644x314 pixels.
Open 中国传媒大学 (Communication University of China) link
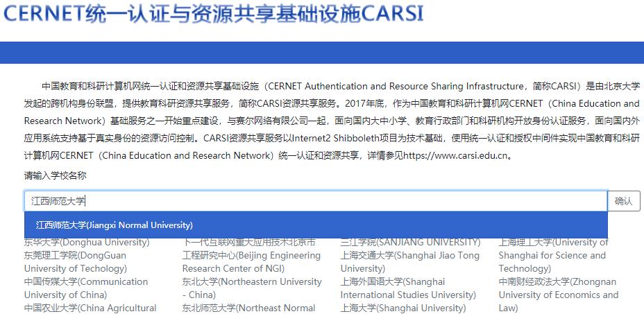(x=86, y=288)
